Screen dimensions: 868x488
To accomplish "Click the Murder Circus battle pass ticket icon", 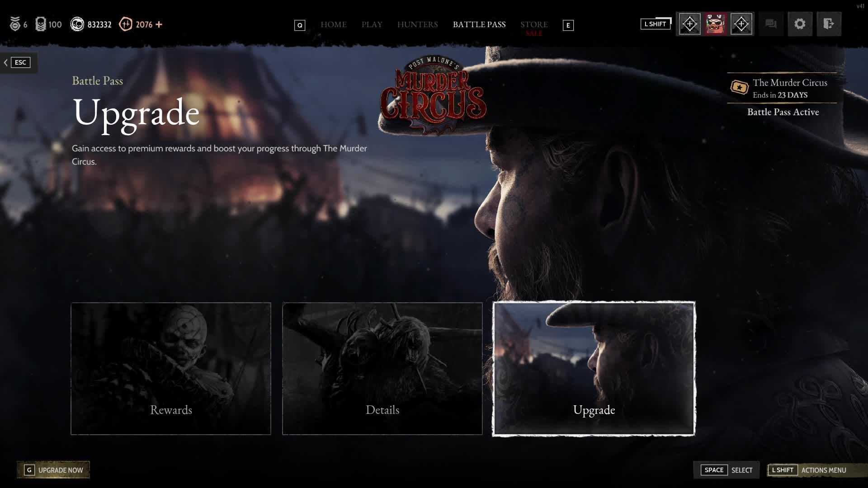I will point(739,87).
